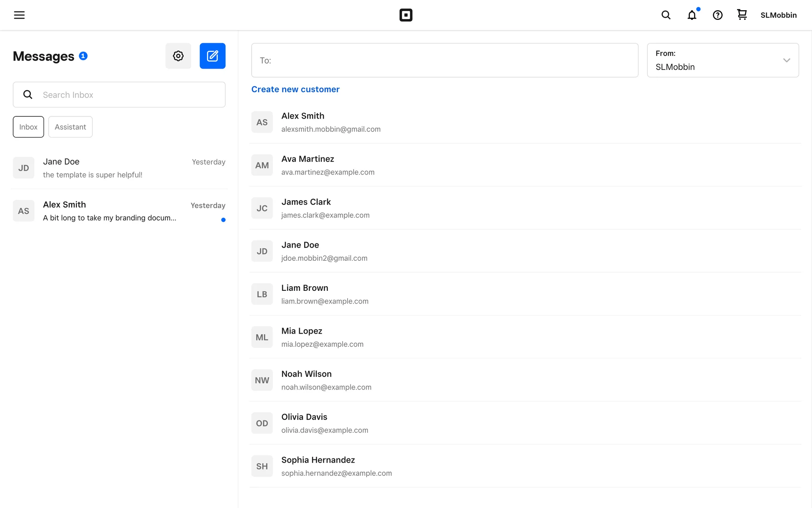Open Alex Smith's unread conversation

pos(119,211)
